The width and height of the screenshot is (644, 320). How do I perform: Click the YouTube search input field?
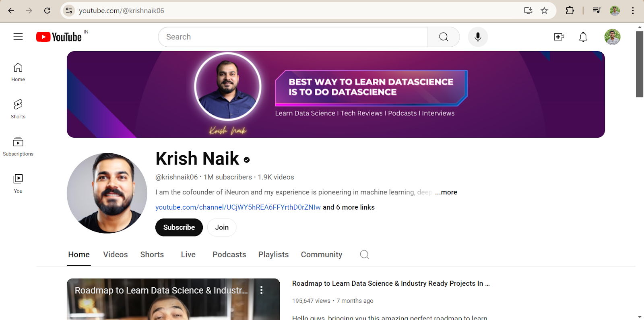(x=293, y=37)
